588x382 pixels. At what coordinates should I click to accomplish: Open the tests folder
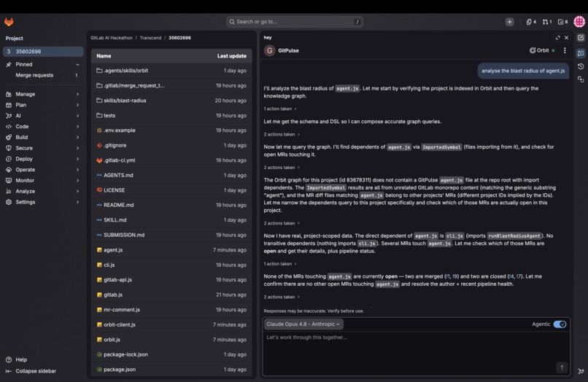click(x=109, y=115)
